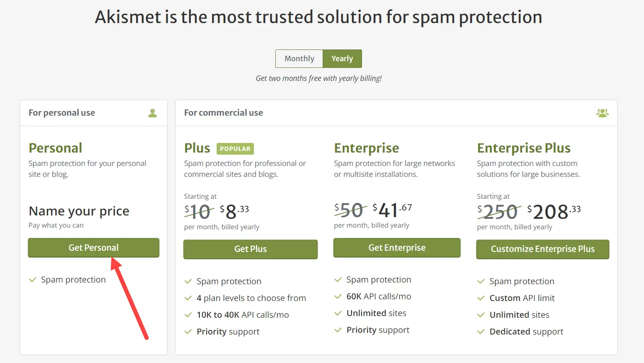The image size is (644, 363).
Task: Switch billing to Monthly
Action: [x=299, y=59]
